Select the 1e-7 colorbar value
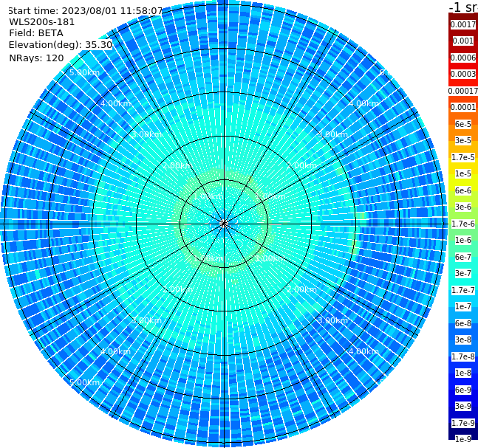Image resolution: width=478 pixels, height=448 pixels. [463, 306]
